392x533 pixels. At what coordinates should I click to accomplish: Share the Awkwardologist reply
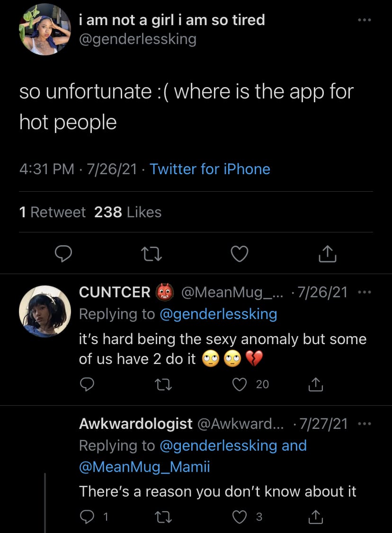coord(315,517)
